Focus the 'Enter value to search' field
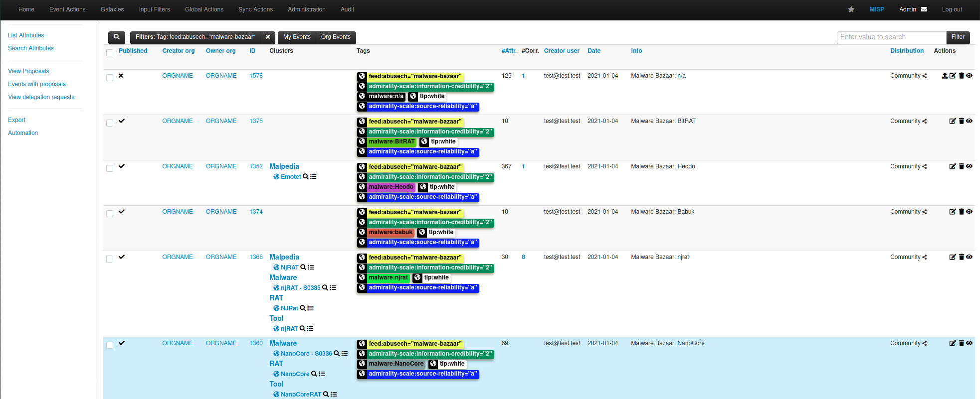Screen dimensions: 980x399 892,37
